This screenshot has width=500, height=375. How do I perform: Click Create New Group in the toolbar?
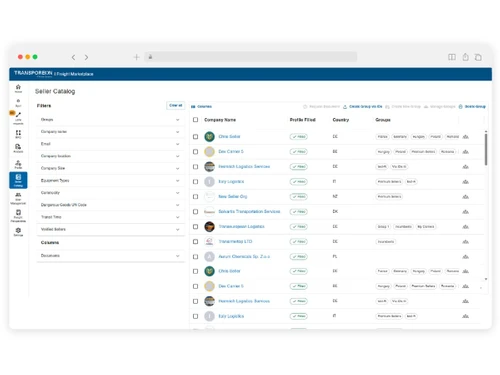click(403, 107)
